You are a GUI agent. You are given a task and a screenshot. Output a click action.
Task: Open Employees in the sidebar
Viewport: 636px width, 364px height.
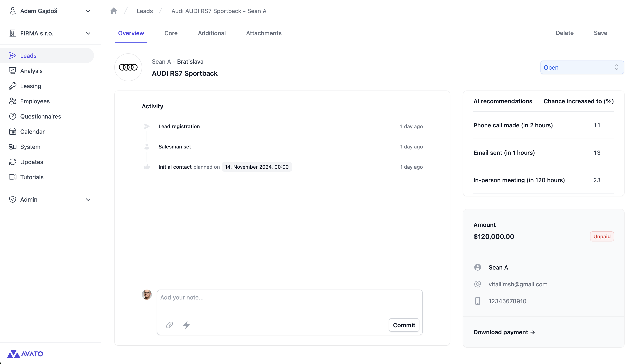(x=47, y=101)
